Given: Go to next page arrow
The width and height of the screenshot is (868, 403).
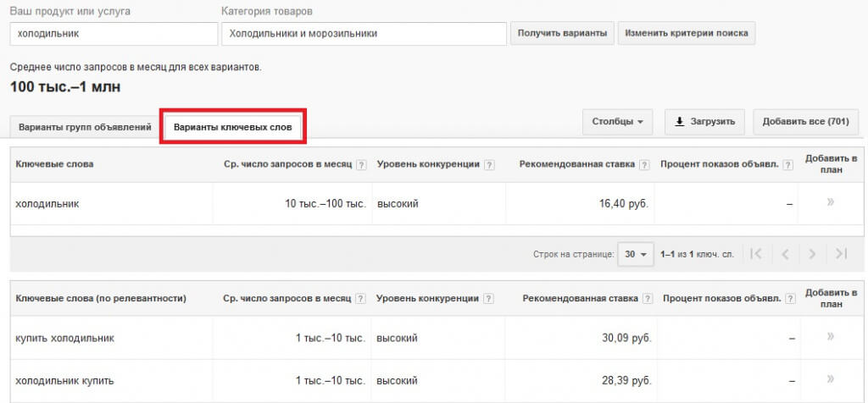Looking at the screenshot, I should (812, 254).
